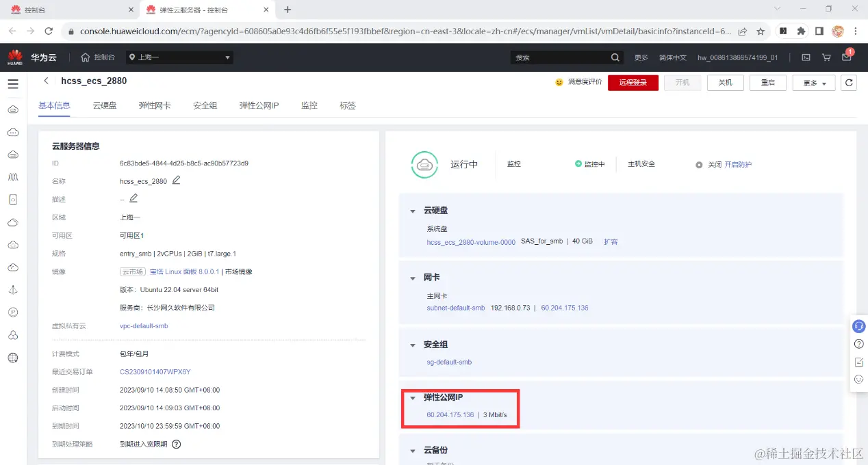
Task: Collapse the 云硬盘 section on the right
Action: (413, 211)
